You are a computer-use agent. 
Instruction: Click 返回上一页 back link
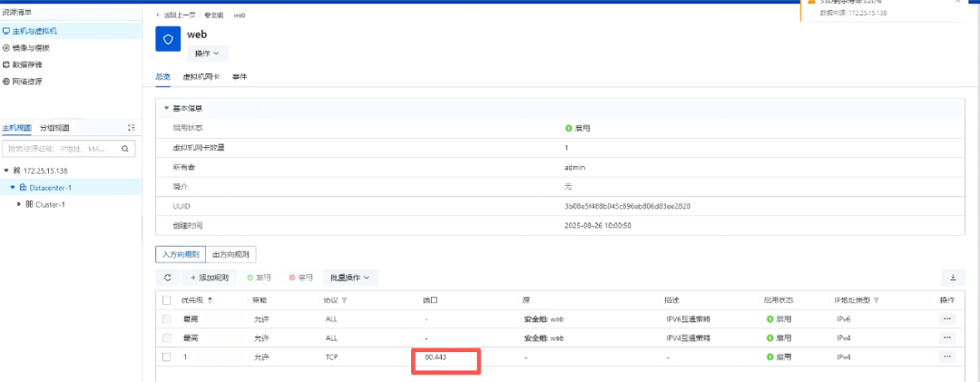tap(176, 15)
